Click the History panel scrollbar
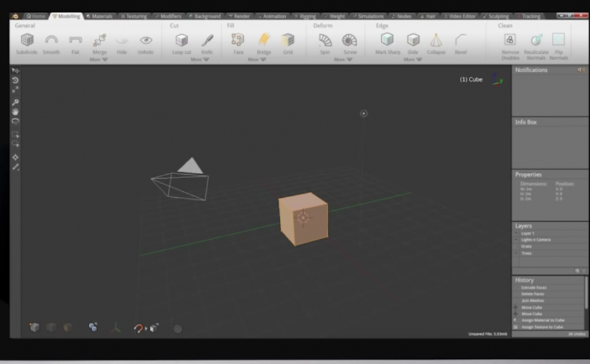 click(585, 293)
